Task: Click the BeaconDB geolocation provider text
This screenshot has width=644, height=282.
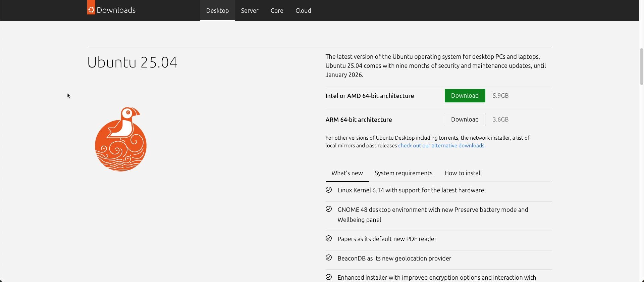Action: (394, 258)
